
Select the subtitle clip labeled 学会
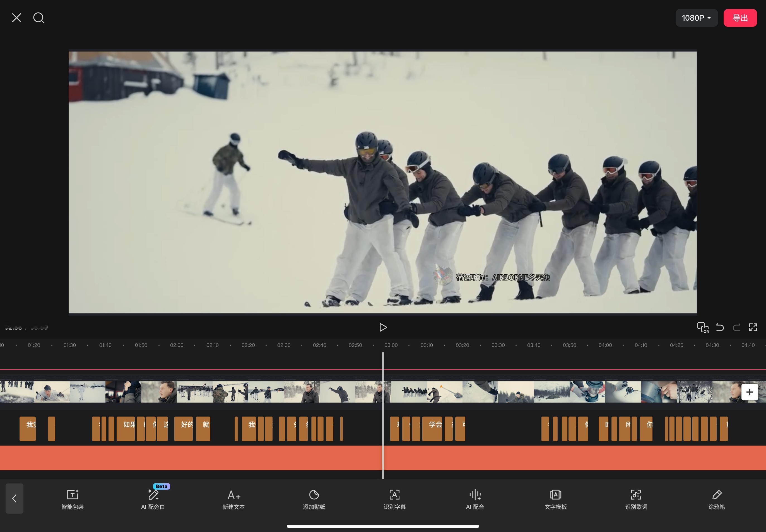pyautogui.click(x=432, y=429)
